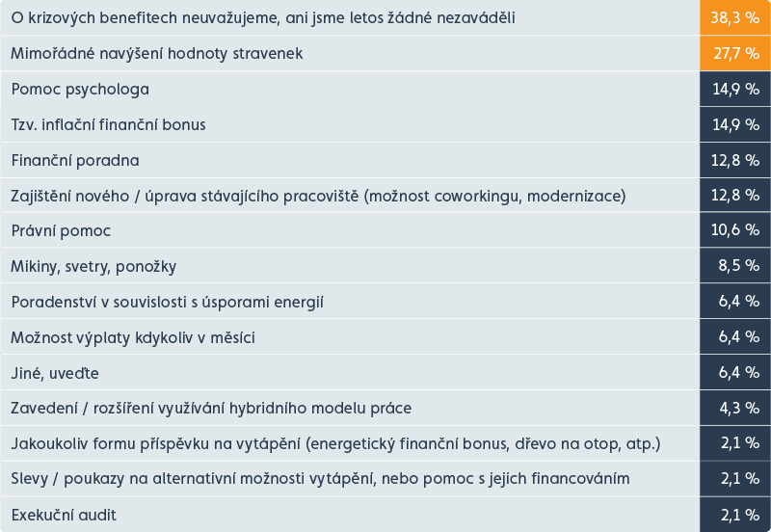Screen dimensions: 771x532
Task: Select the 'Zajištění nového / úprava stávajícího pracoviště' row
Action: tap(318, 196)
